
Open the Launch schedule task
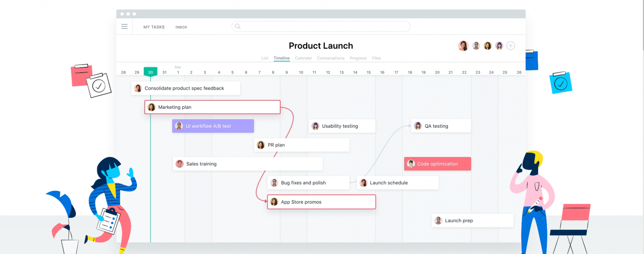pyautogui.click(x=398, y=183)
